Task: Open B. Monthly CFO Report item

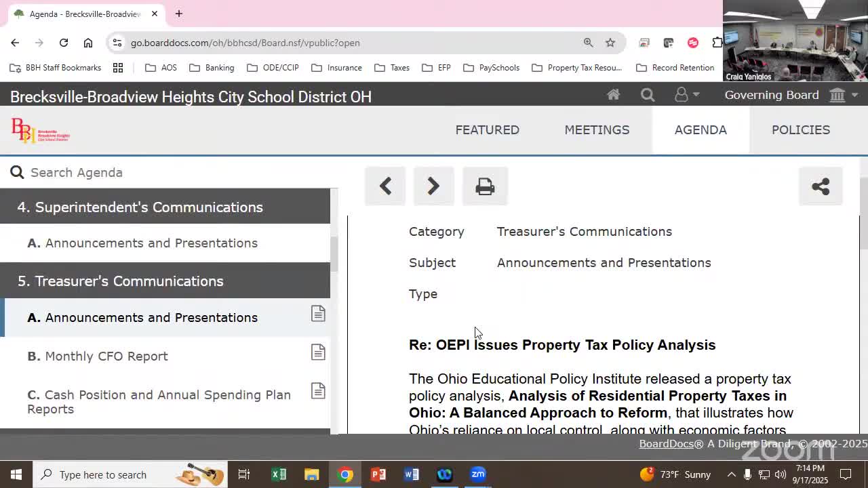Action: [x=165, y=356]
